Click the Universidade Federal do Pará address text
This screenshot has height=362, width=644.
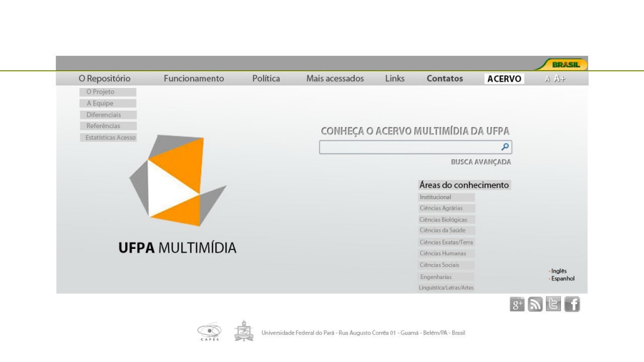363,333
